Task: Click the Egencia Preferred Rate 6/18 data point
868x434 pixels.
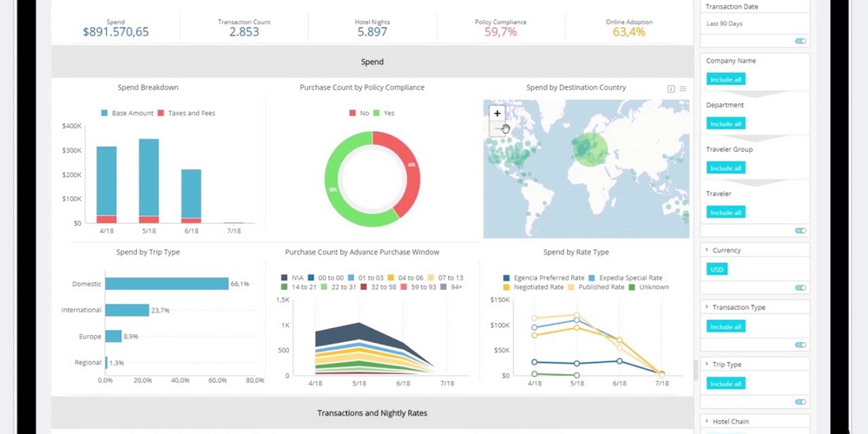Action: coord(620,361)
